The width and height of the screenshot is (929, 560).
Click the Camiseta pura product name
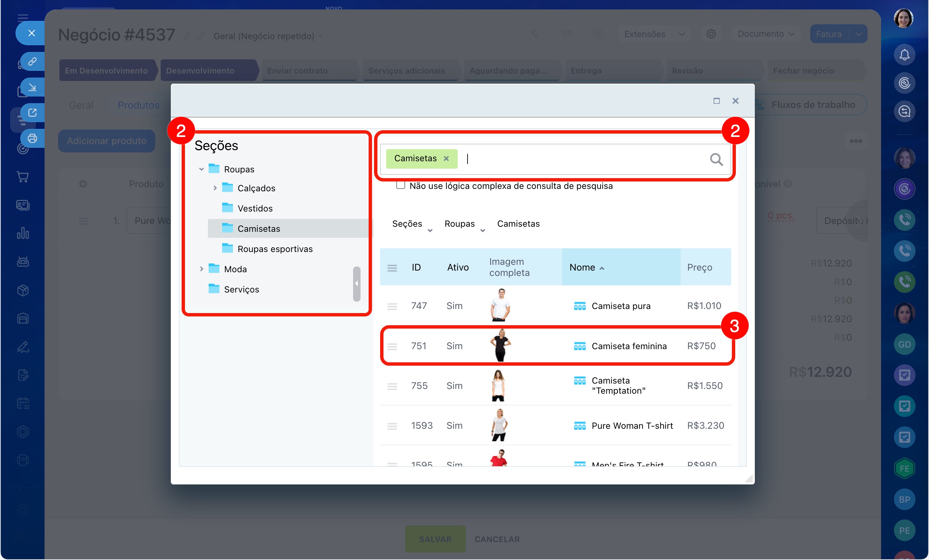click(620, 306)
